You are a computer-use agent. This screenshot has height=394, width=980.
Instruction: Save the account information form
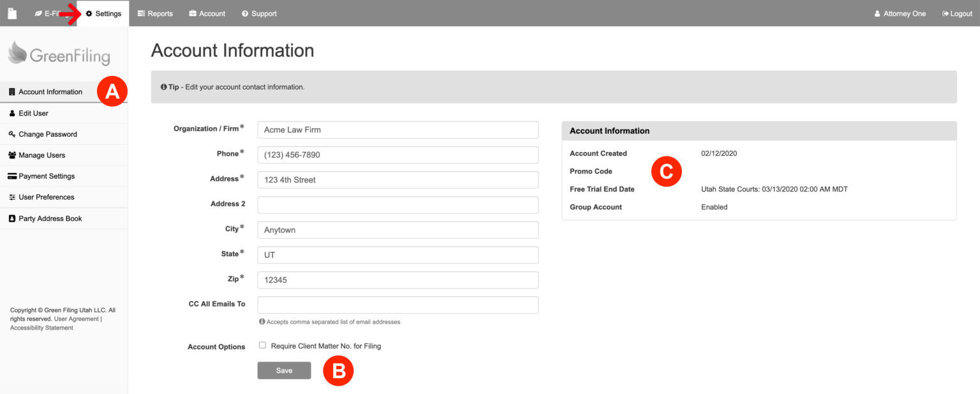[284, 370]
